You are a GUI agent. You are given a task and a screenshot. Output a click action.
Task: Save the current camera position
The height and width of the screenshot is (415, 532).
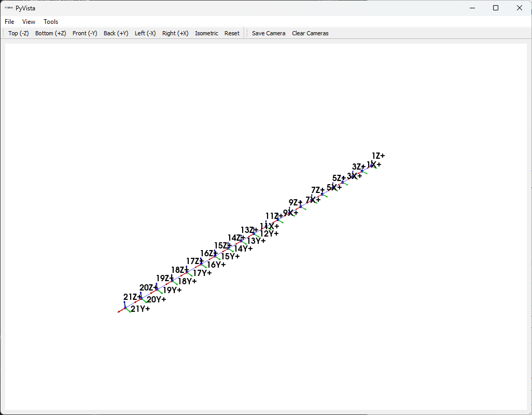click(269, 33)
